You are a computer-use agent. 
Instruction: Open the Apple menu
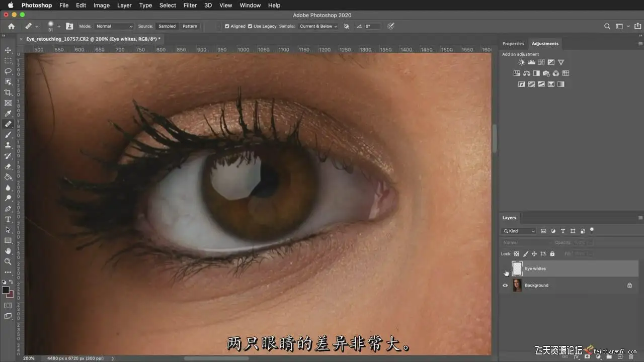[x=10, y=5]
